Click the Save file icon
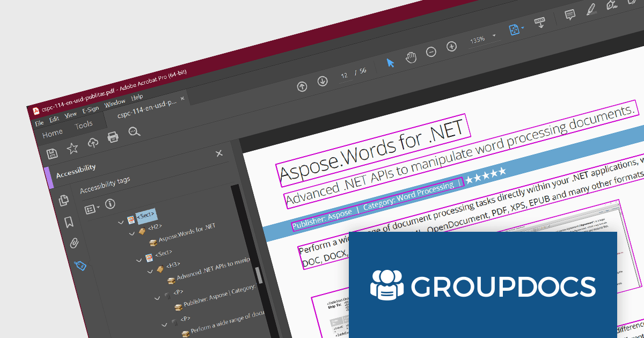 [52, 153]
